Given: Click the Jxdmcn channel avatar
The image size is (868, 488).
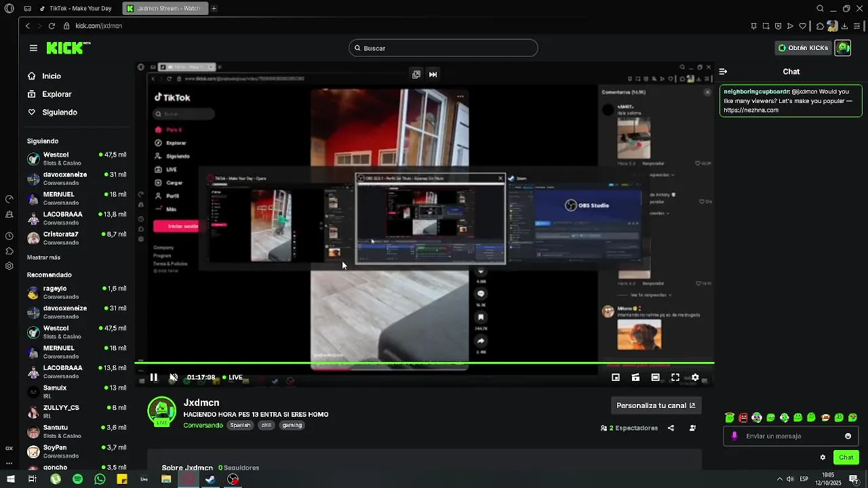Looking at the screenshot, I should pyautogui.click(x=161, y=411).
